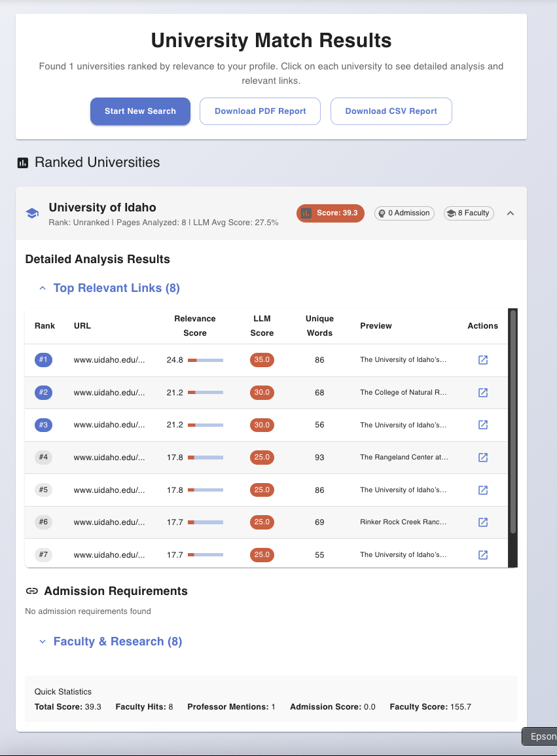Screen dimensions: 557x756
Task: Click the Preview column header
Action: (376, 326)
